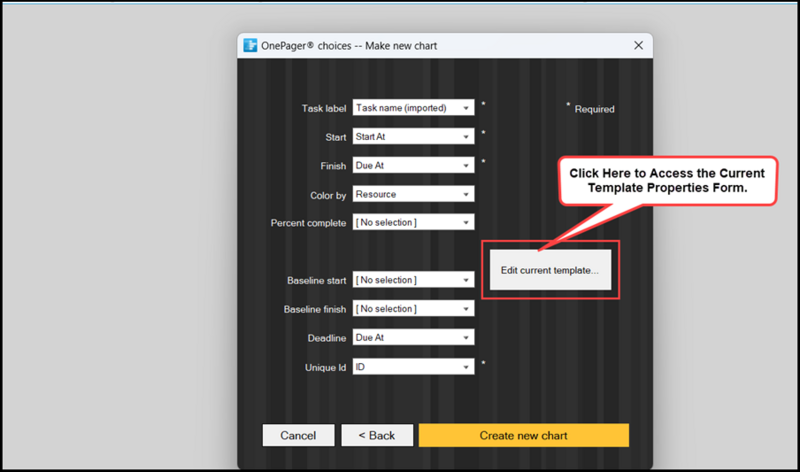Click the Required note text
Viewport: 800px width, 472px height.
[594, 109]
